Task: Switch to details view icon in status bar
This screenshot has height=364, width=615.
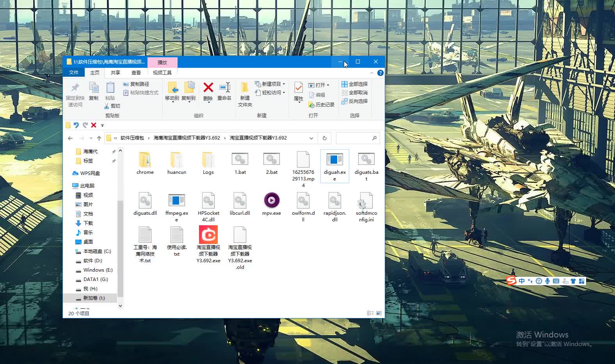Action: pyautogui.click(x=370, y=313)
